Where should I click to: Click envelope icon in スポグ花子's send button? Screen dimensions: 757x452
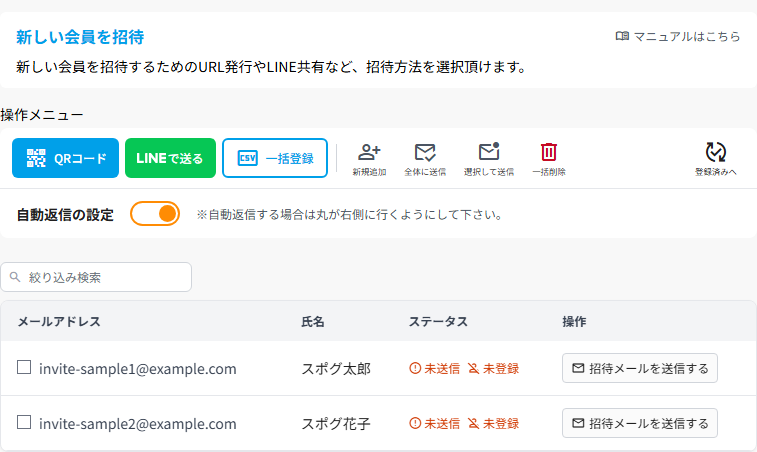pos(578,423)
